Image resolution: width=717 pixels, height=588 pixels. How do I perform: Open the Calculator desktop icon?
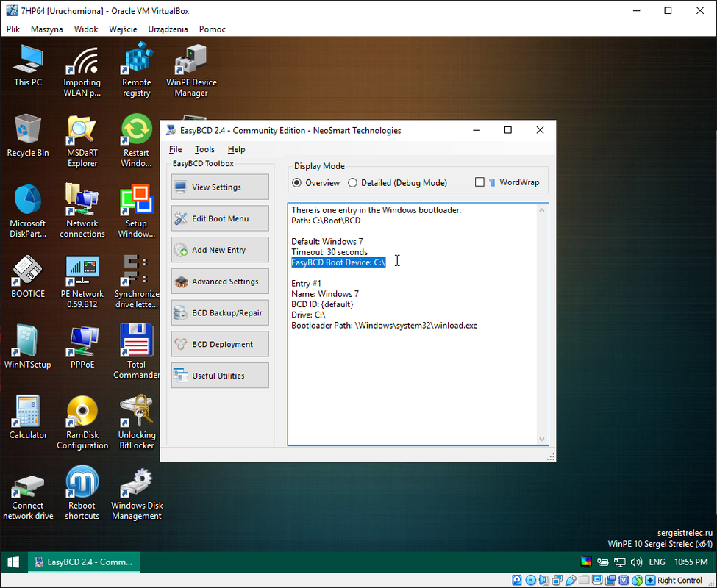click(27, 417)
